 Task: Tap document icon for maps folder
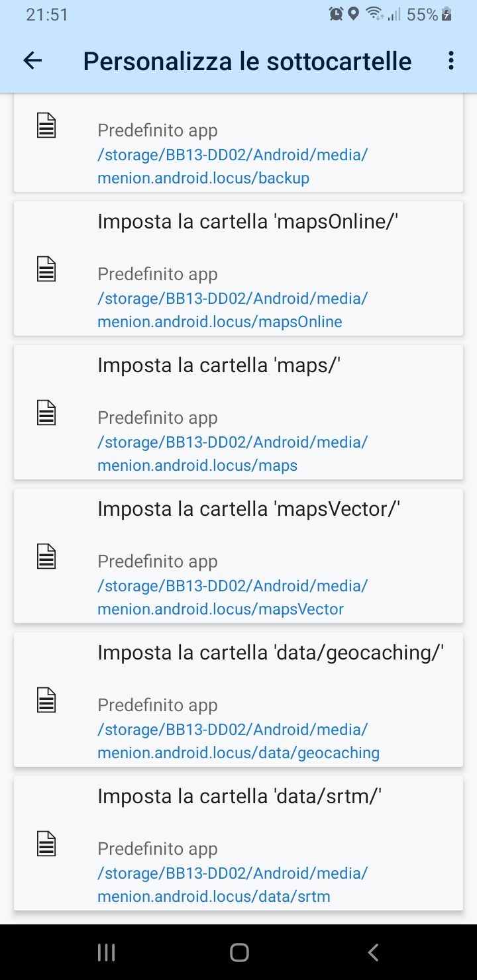46,413
